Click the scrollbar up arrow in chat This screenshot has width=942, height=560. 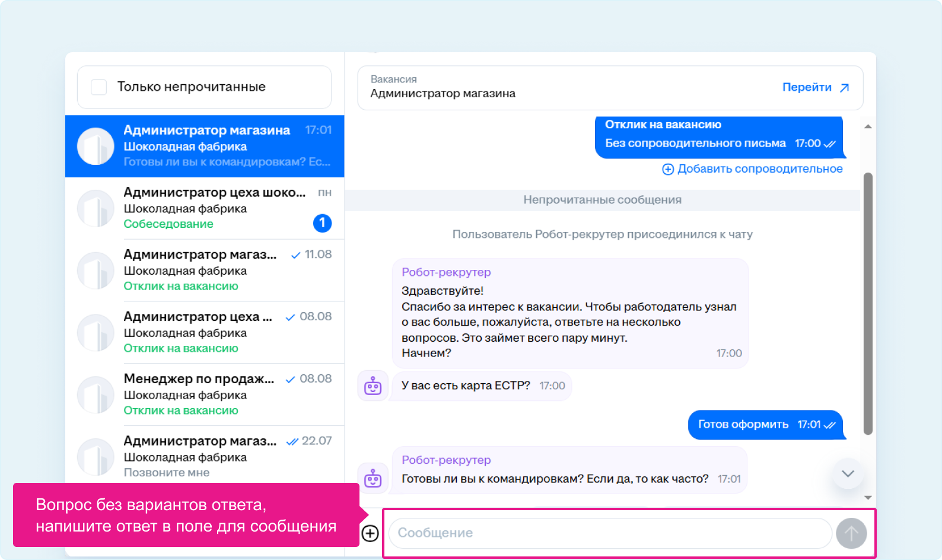(868, 126)
